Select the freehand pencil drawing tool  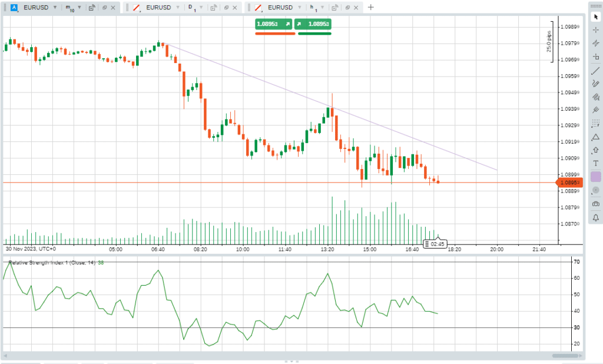point(596,84)
